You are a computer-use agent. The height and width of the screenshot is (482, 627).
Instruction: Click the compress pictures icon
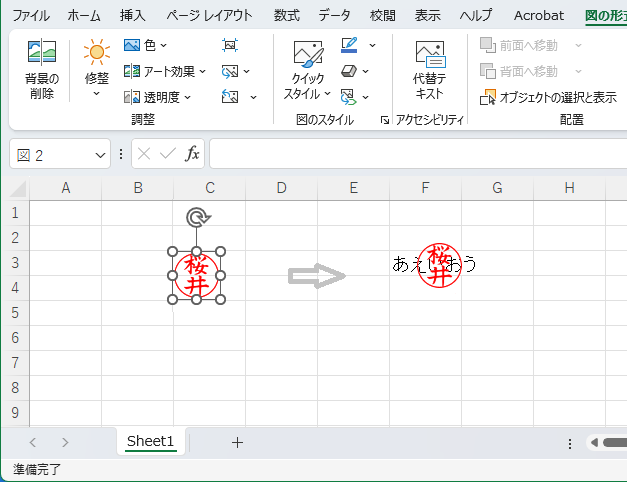coord(230,45)
